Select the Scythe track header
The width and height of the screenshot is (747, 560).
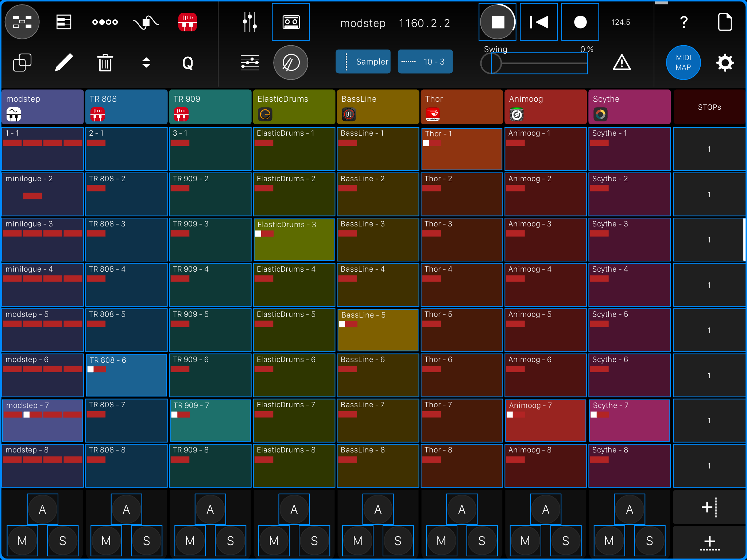click(629, 106)
